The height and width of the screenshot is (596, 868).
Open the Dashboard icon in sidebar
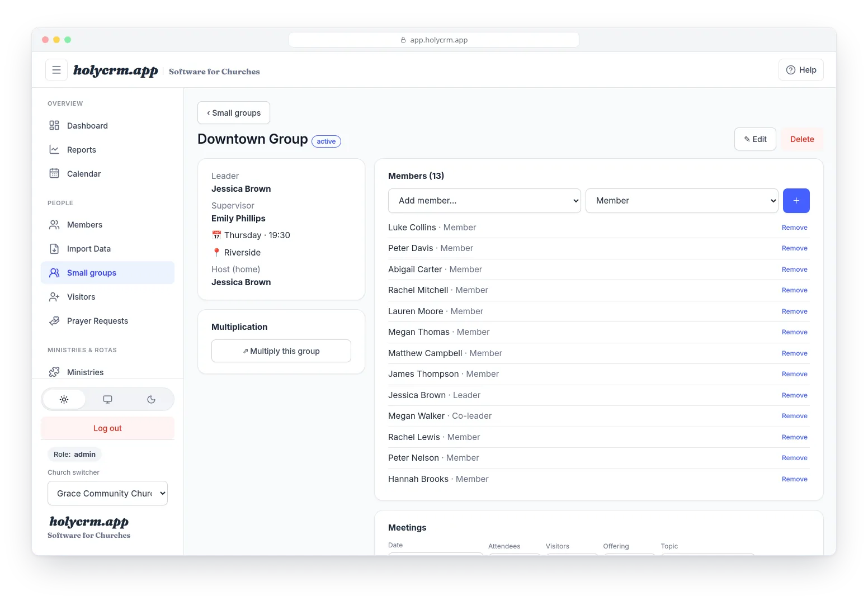[54, 125]
